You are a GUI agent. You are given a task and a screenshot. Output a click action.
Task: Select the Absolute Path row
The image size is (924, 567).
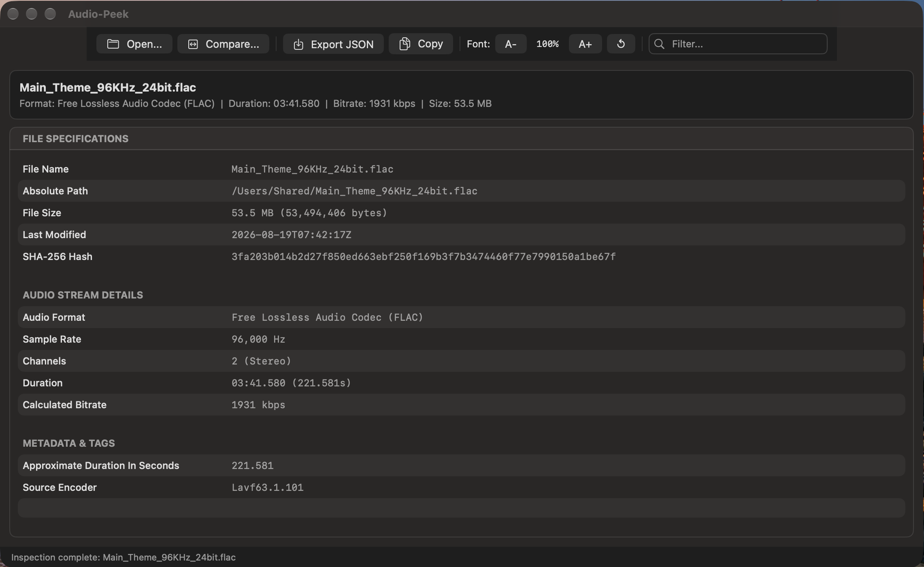coord(461,191)
